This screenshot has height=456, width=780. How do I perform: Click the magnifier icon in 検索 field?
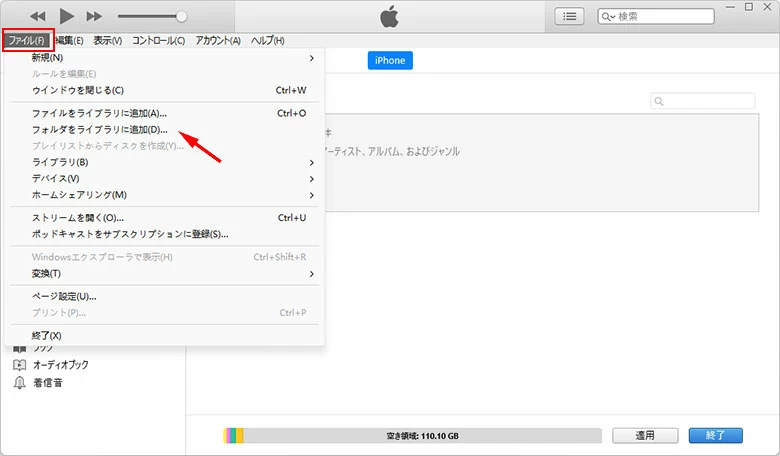pos(608,17)
